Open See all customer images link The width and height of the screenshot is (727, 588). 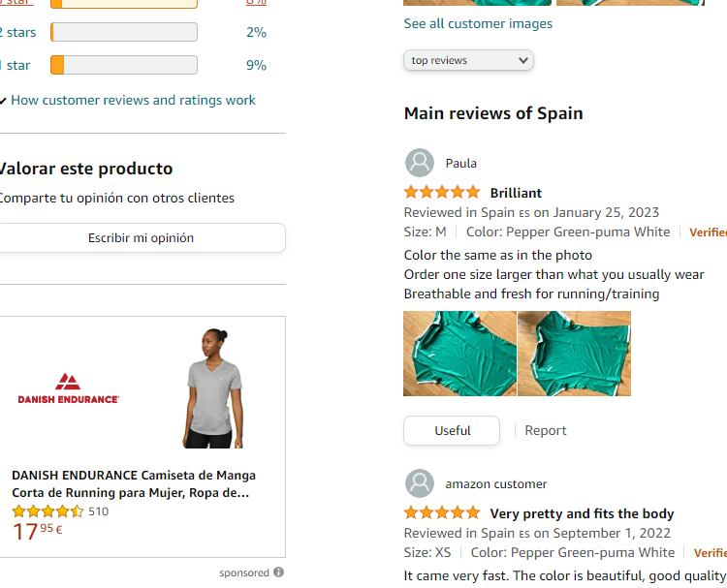pos(478,23)
